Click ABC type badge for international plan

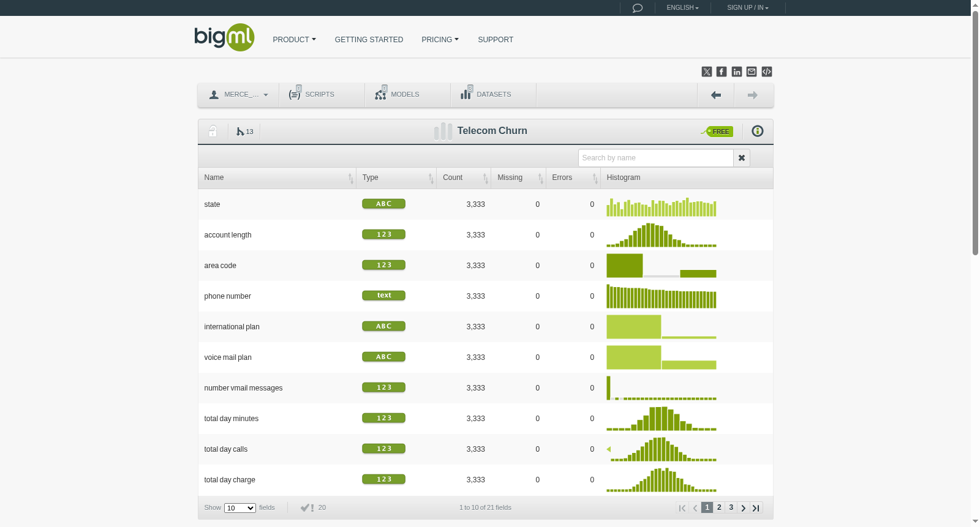[x=383, y=326]
